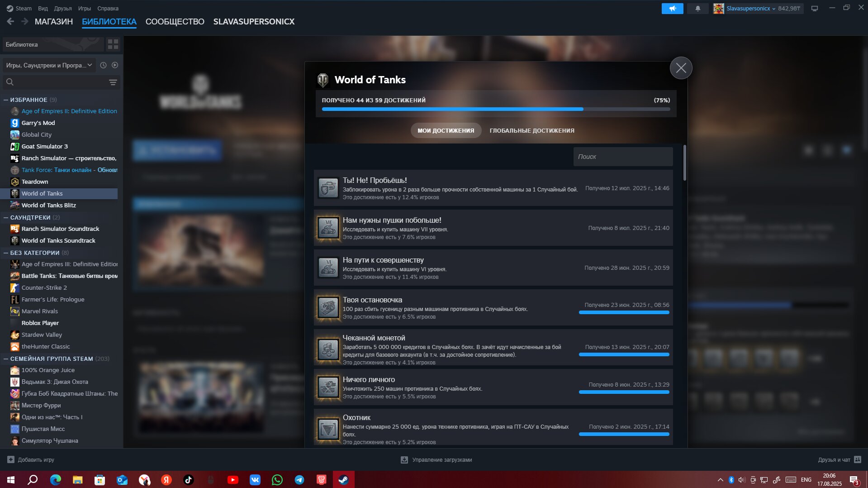Switch to the ГЛОБАЛЬНЫЕ ДОСТИЖЕНИЯ tab
Image resolution: width=868 pixels, height=488 pixels.
[x=532, y=130]
